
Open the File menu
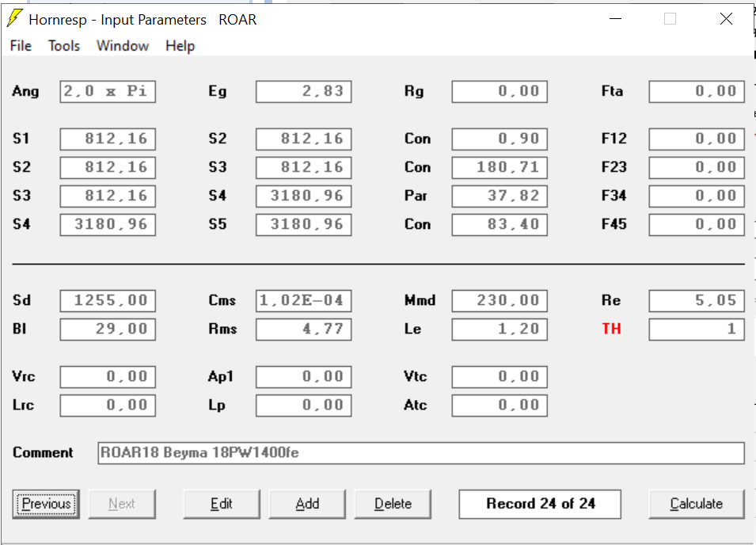[21, 46]
